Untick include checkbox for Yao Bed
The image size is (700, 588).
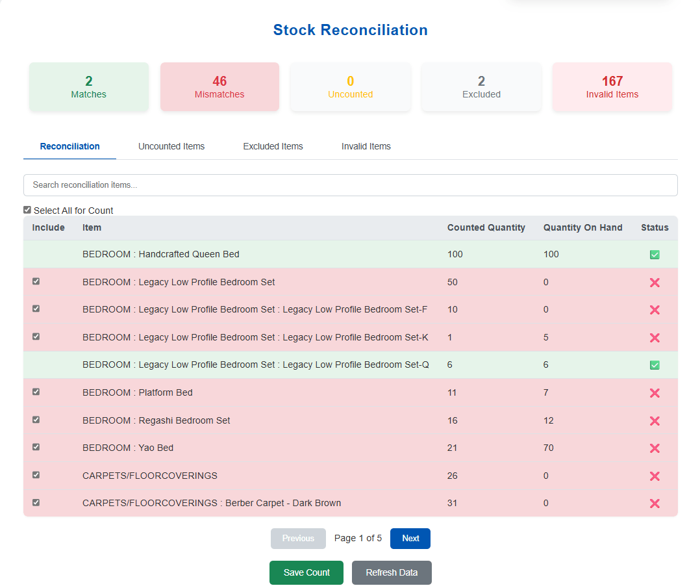tap(36, 447)
